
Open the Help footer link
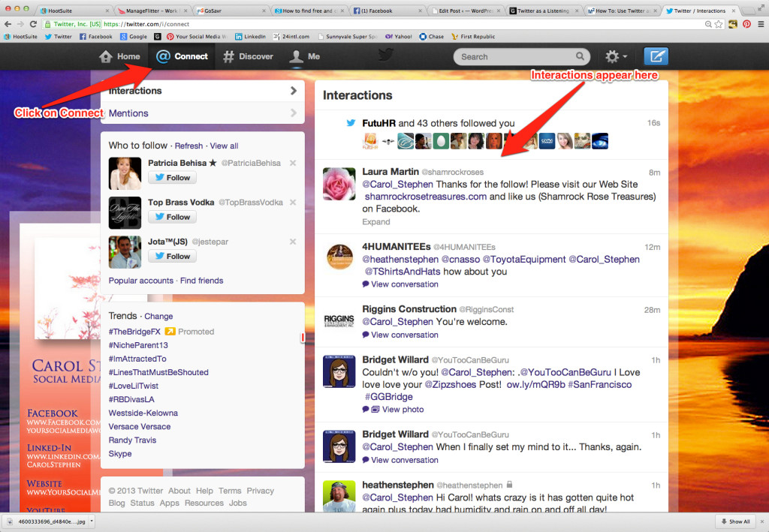(x=204, y=491)
